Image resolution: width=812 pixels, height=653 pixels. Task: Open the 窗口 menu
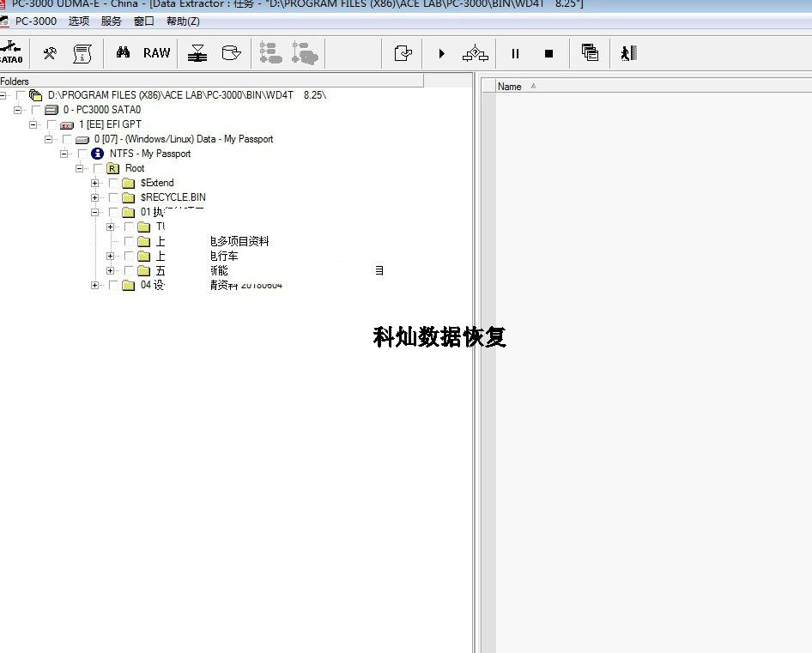pyautogui.click(x=144, y=21)
